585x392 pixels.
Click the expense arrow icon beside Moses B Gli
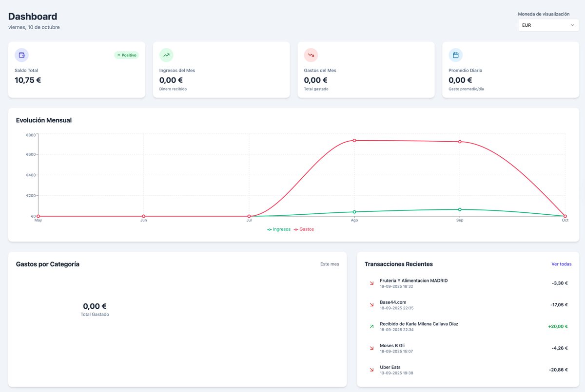(371, 348)
